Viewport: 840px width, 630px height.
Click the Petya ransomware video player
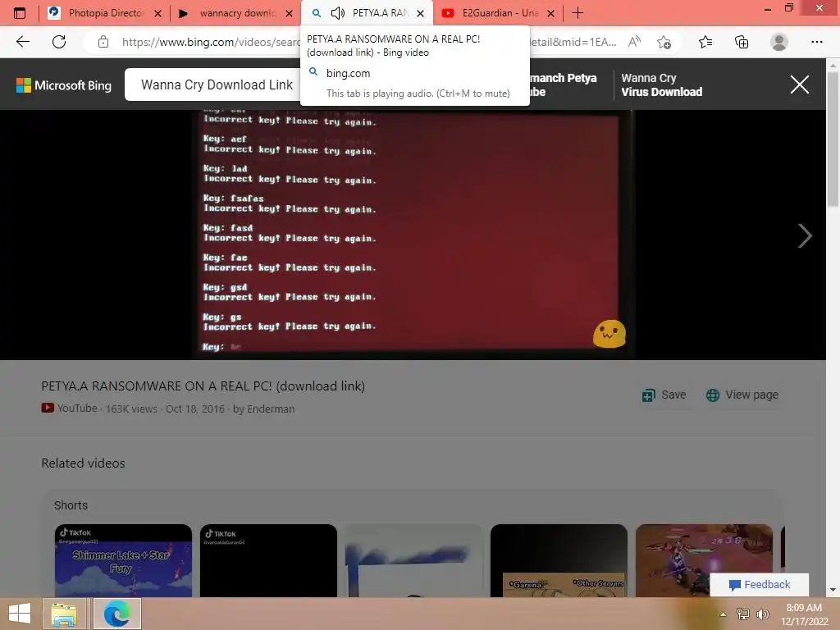413,235
